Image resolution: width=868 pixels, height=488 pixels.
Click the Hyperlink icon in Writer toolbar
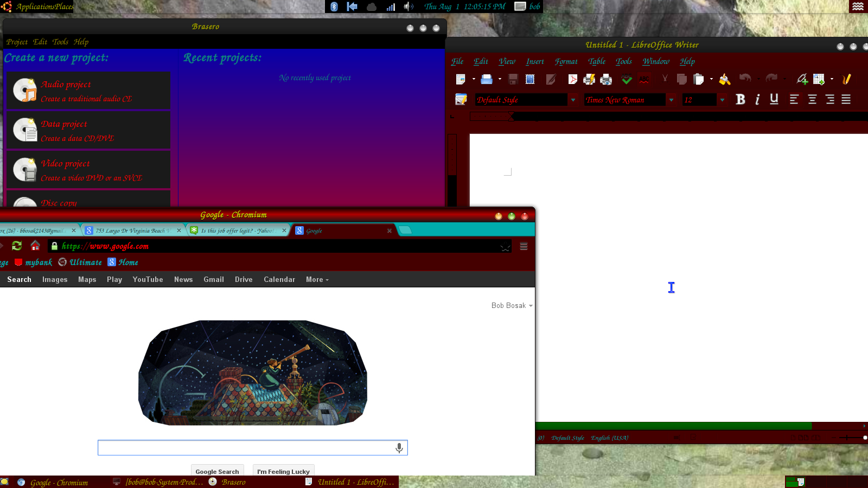point(802,79)
